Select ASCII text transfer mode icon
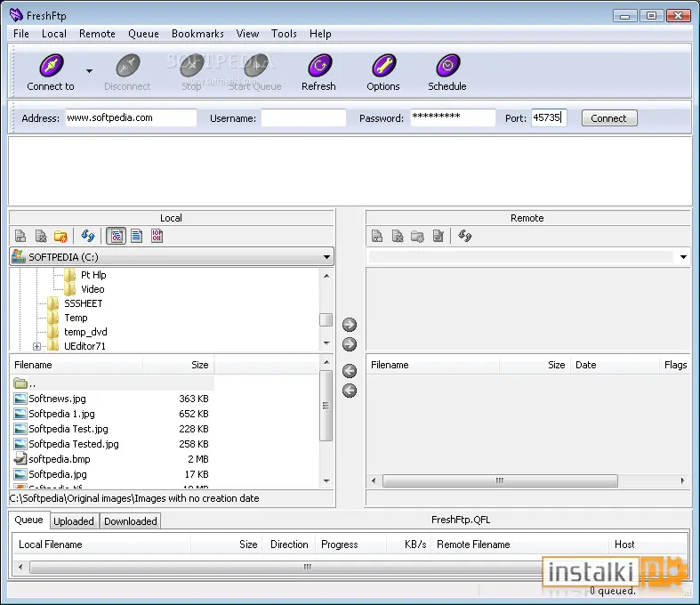 coord(137,236)
